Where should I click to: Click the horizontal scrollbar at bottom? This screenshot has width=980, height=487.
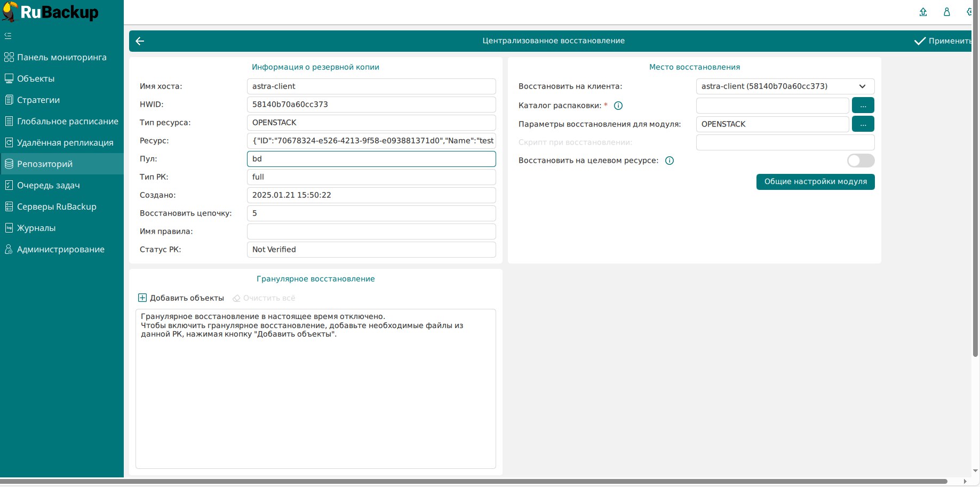click(474, 482)
